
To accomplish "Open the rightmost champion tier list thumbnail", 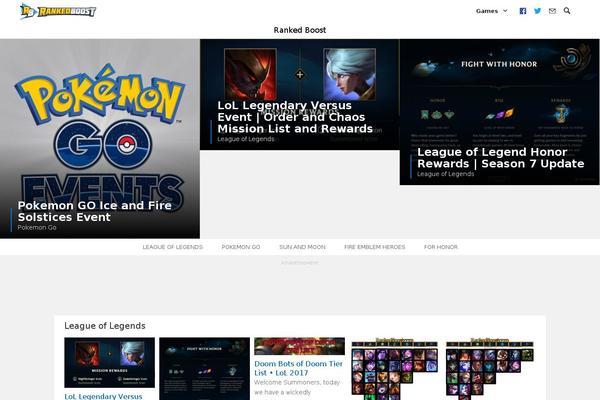I will coord(489,369).
